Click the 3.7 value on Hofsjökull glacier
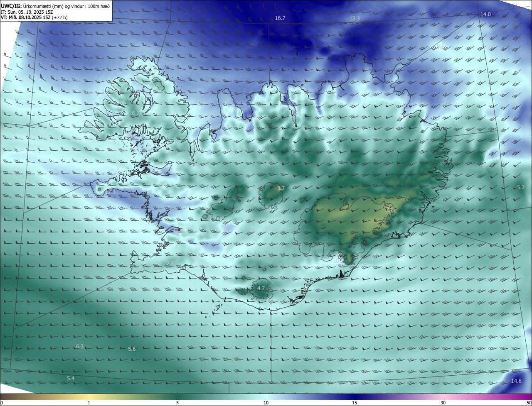Image resolution: width=532 pixels, height=406 pixels. 281,188
